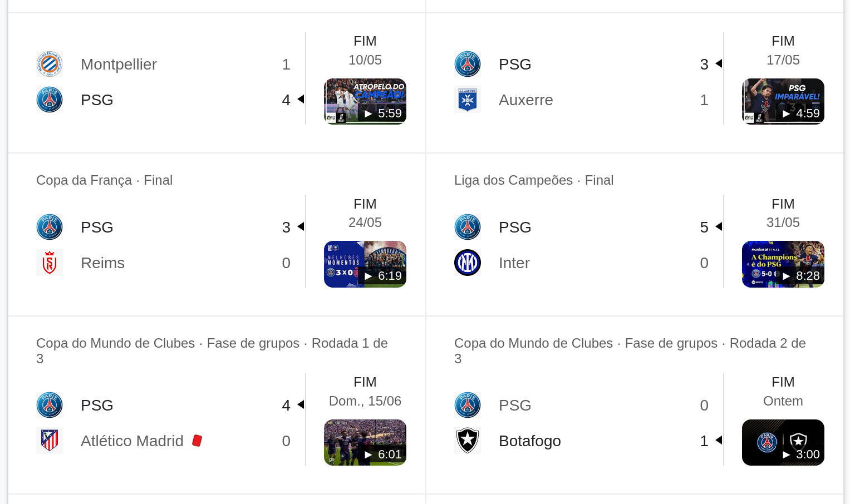Click the Montpellier club crest

pos(50,64)
